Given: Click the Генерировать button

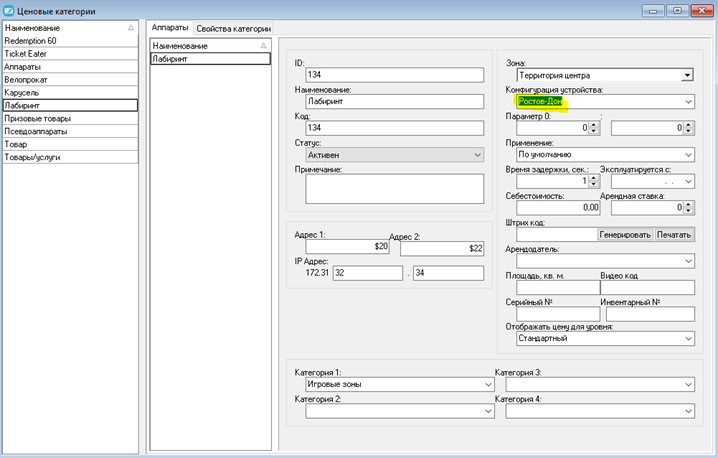Looking at the screenshot, I should coord(625,234).
